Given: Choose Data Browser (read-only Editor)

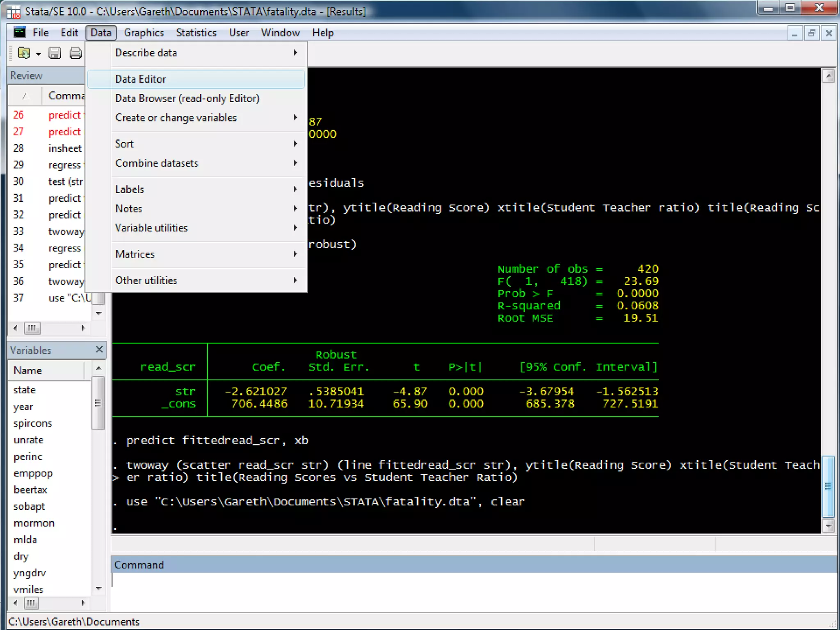Looking at the screenshot, I should [187, 98].
